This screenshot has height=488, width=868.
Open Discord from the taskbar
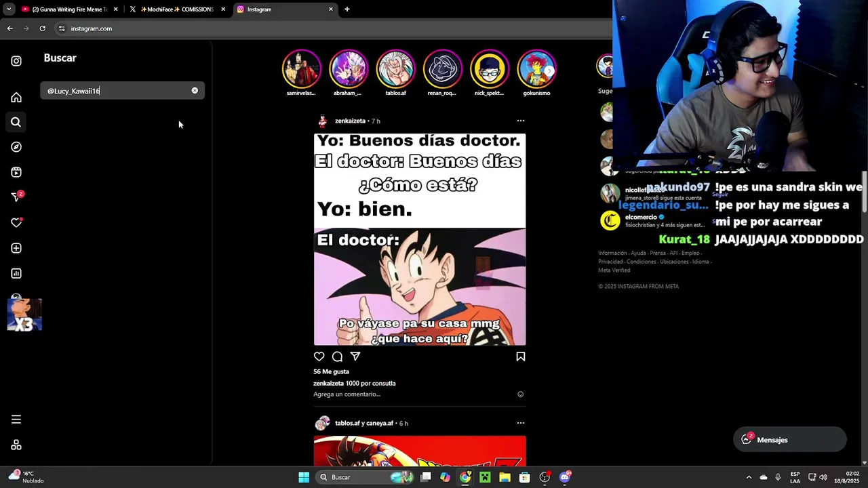click(565, 477)
